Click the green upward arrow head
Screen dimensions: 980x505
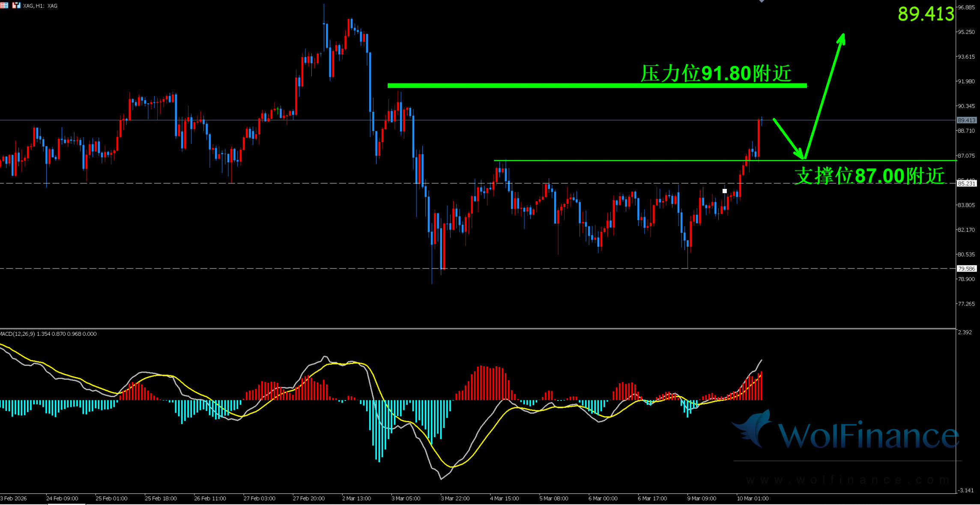point(842,39)
